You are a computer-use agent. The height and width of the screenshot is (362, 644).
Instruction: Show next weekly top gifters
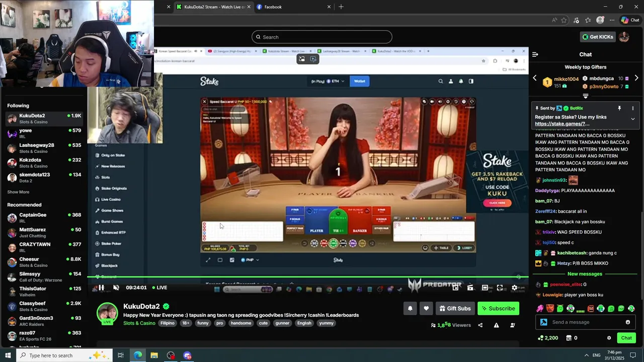pyautogui.click(x=636, y=78)
